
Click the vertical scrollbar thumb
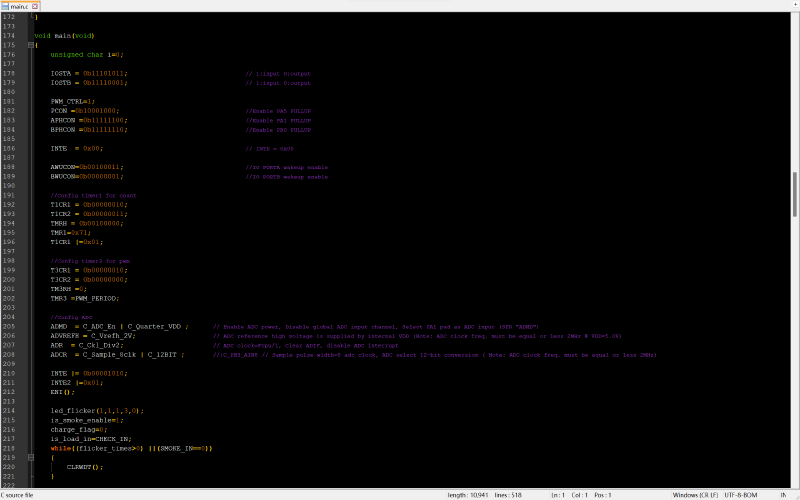click(795, 194)
